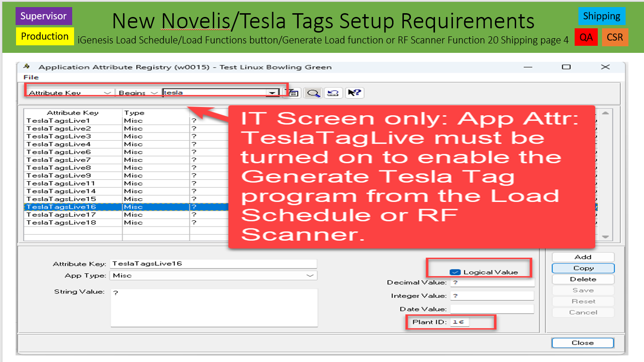Click the Date Value field
Screen dimensions: 644x362
pyautogui.click(x=492, y=309)
